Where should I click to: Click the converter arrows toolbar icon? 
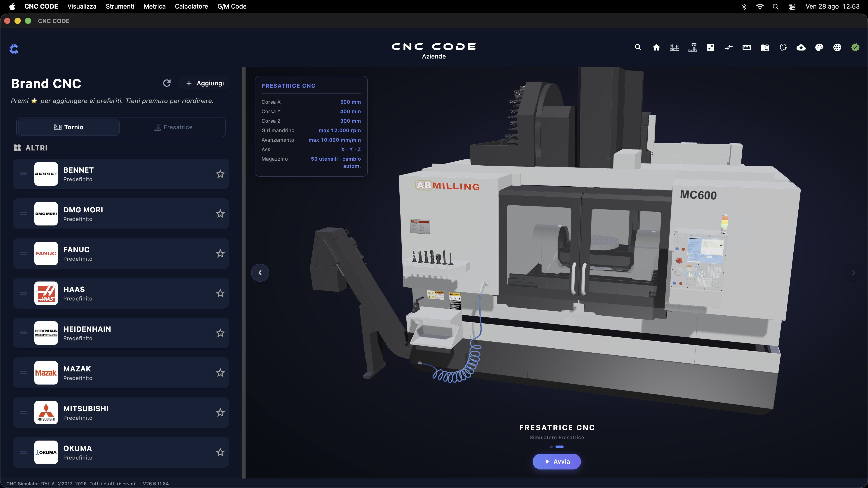[x=729, y=47]
